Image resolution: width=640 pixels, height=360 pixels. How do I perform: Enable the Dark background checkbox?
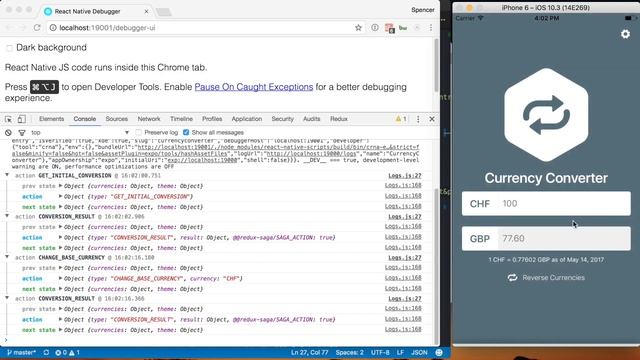click(x=9, y=48)
